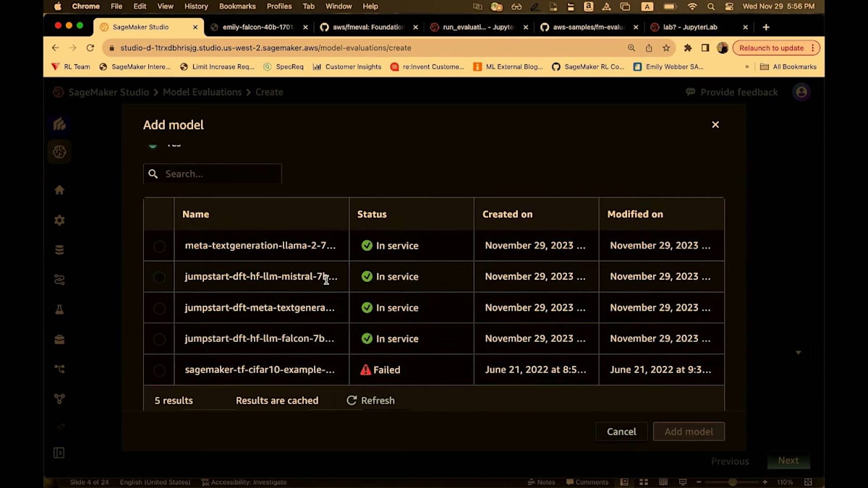Click the browser address bar URL
The height and width of the screenshot is (488, 868).
[x=265, y=48]
